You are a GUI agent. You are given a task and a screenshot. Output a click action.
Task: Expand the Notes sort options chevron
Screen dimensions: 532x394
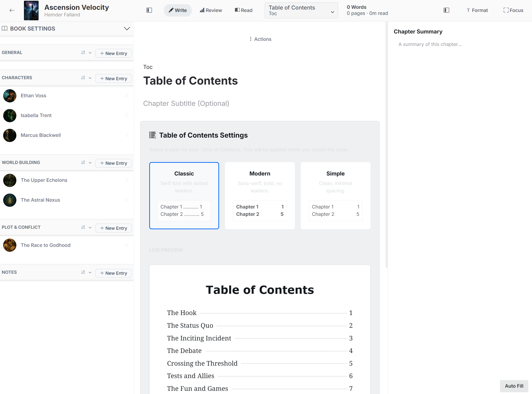(x=90, y=273)
